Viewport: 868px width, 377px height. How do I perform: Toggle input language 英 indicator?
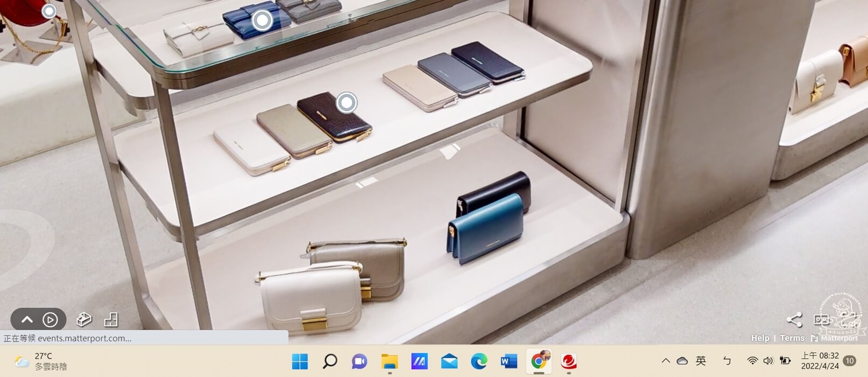tap(701, 361)
